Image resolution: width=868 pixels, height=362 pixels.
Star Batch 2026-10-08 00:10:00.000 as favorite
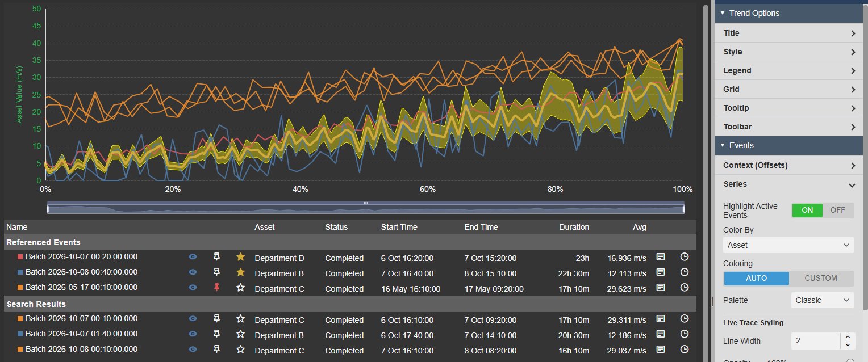(240, 350)
